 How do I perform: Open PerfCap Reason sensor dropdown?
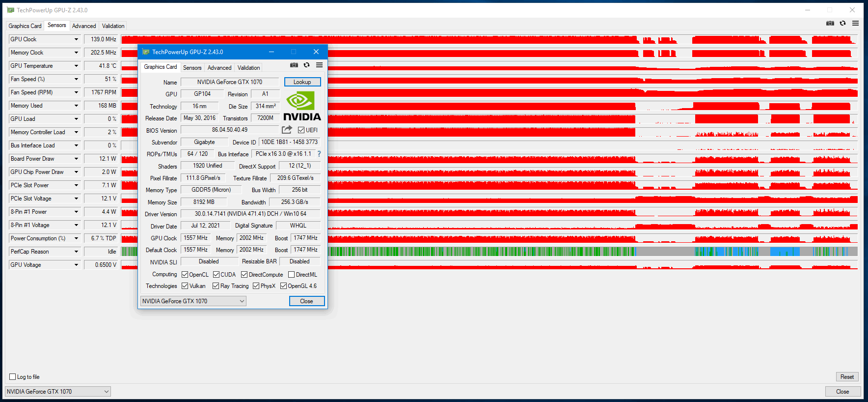76,252
